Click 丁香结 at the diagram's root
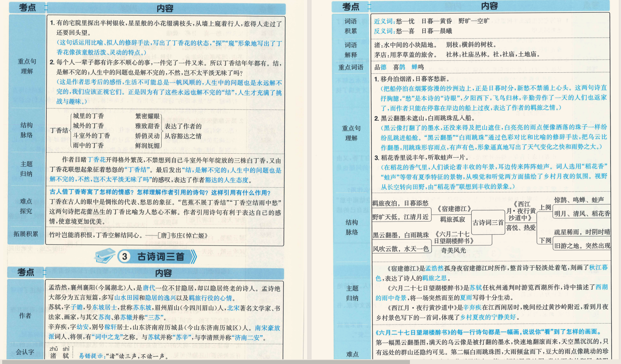The image size is (621, 364). point(59,130)
